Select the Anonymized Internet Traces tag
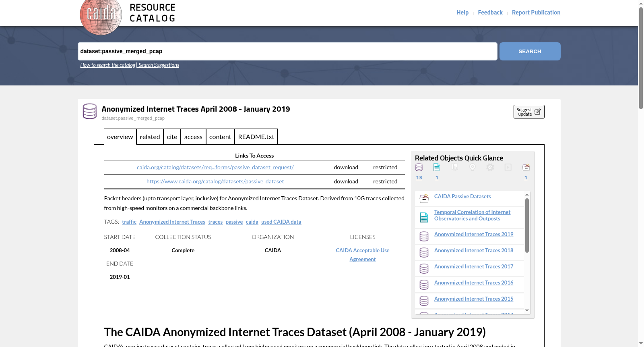 point(172,222)
